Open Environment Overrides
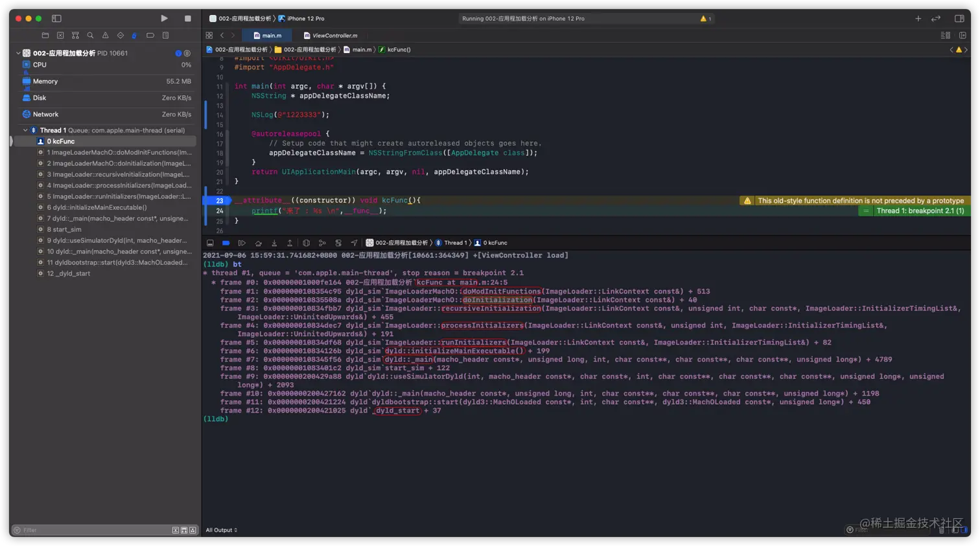980x546 pixels. pos(338,243)
